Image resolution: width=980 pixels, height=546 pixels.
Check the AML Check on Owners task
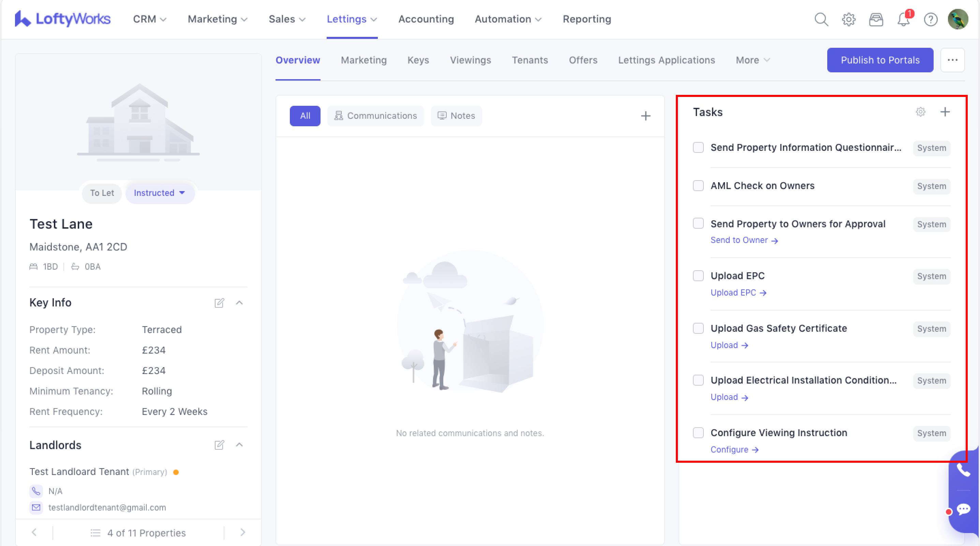click(x=698, y=186)
